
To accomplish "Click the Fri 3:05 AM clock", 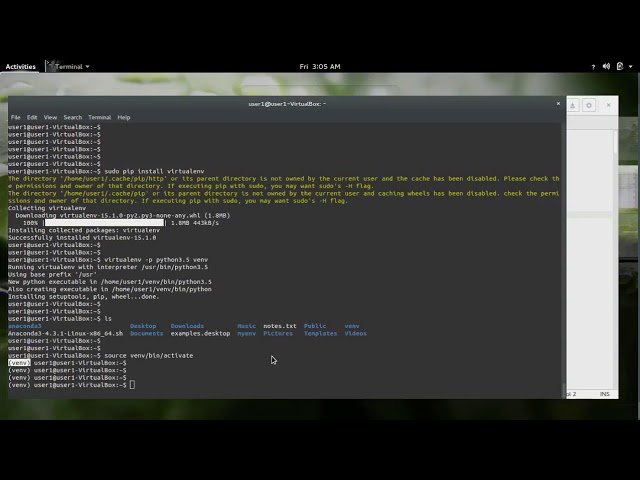I will (320, 67).
